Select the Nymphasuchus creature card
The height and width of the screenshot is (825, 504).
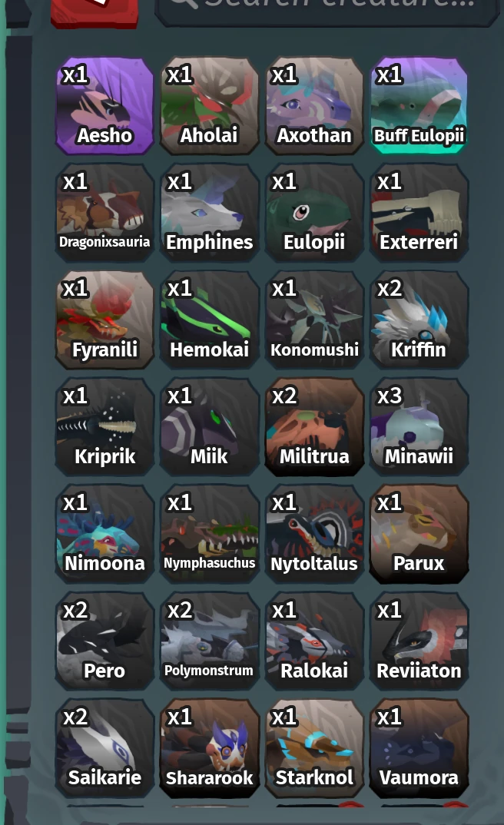tap(210, 534)
